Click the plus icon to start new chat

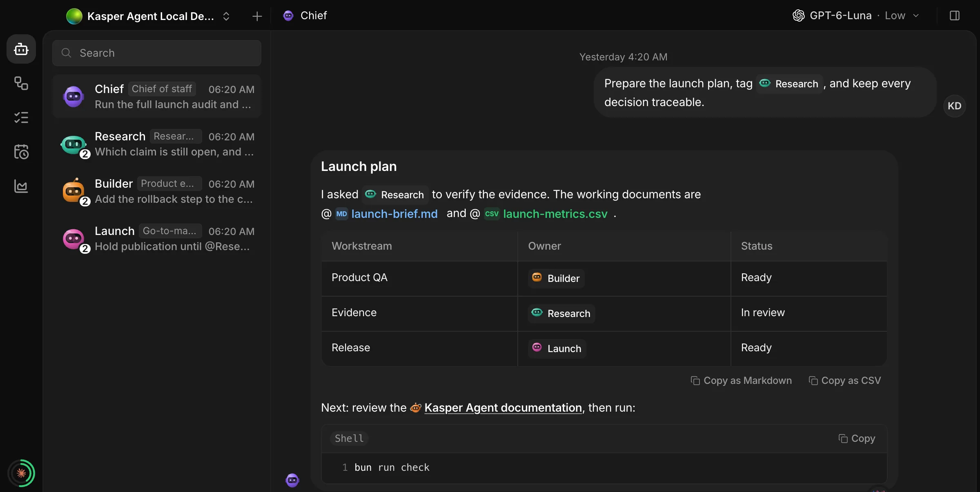[257, 16]
